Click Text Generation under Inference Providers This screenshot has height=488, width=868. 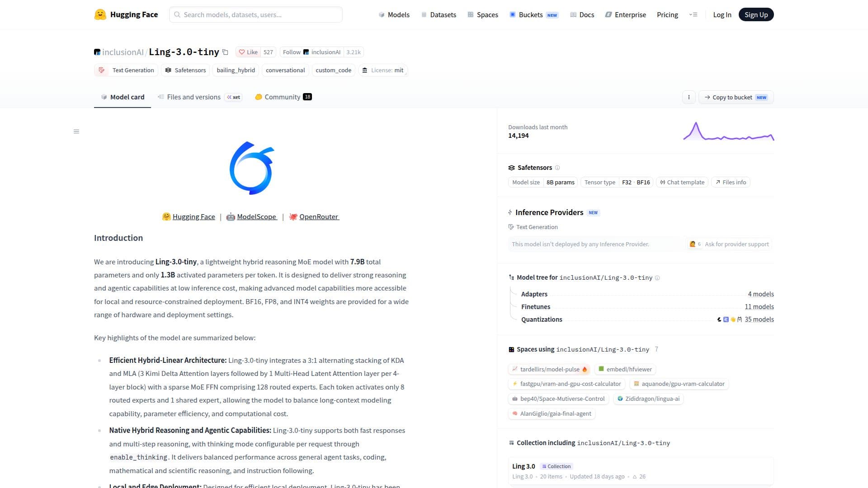coord(533,227)
